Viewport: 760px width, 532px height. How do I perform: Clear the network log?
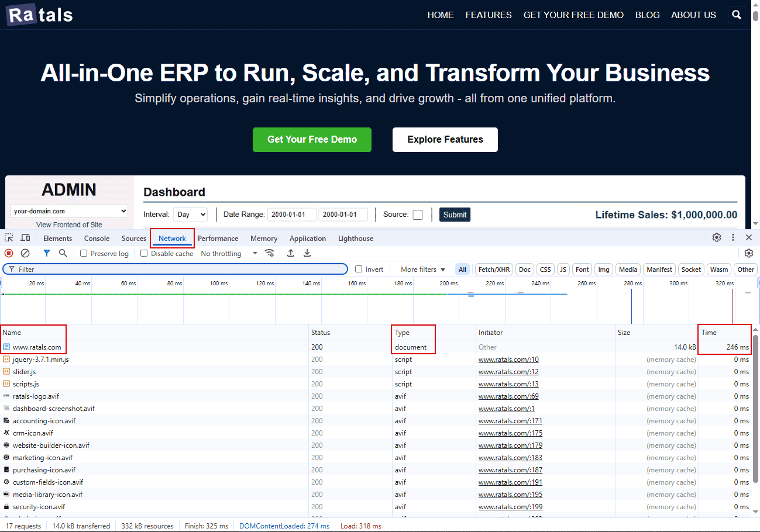tap(24, 253)
